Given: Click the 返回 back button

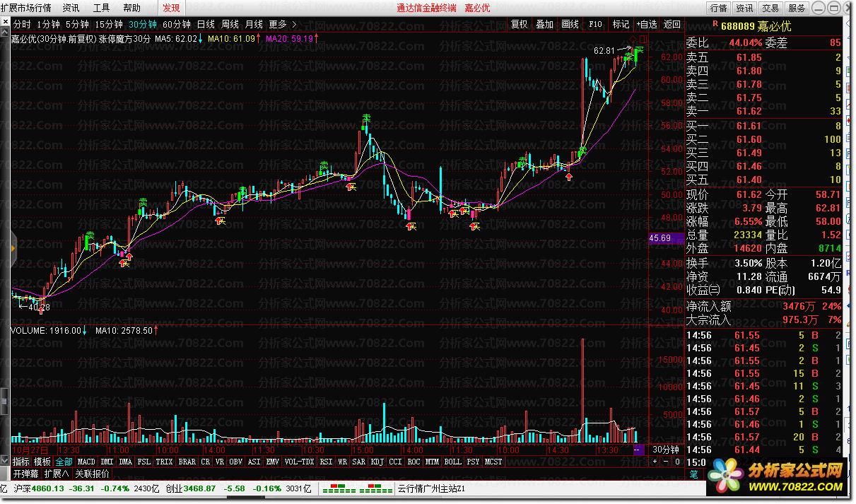Looking at the screenshot, I should tap(672, 24).
